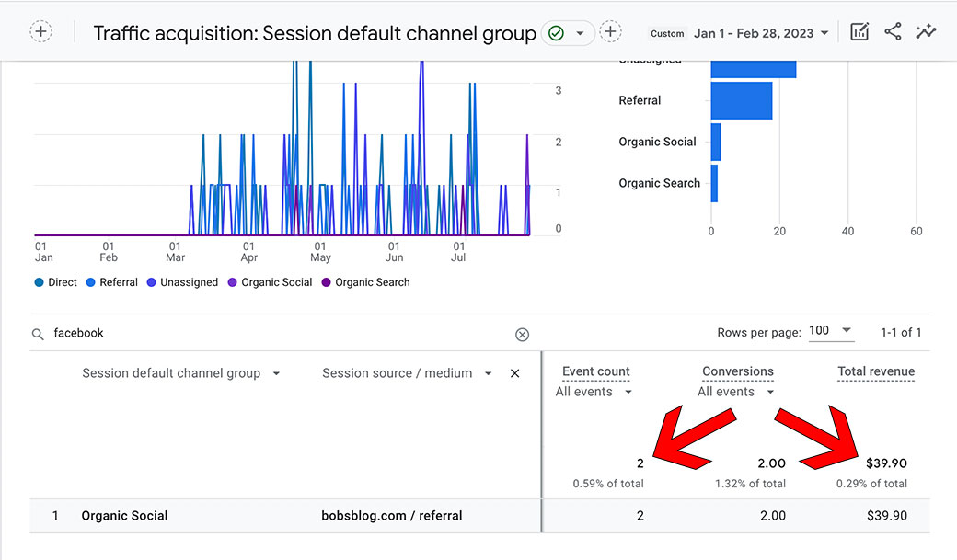Toggle the Referral legend series

click(x=111, y=282)
